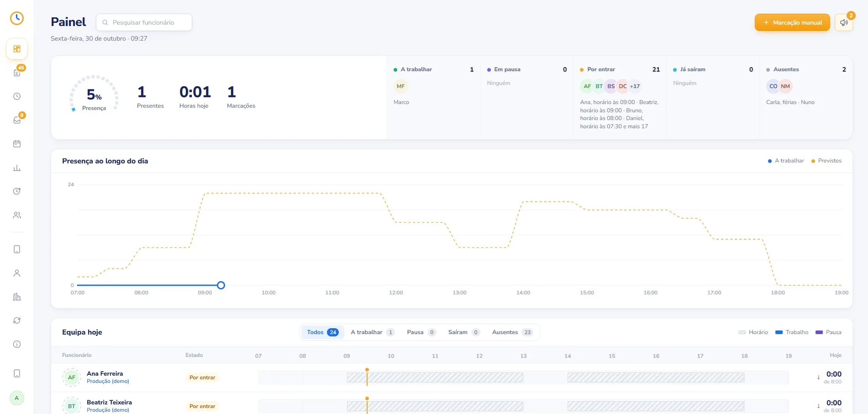The width and height of the screenshot is (868, 414).
Task: Open the dashboard grid icon in sidebar
Action: click(x=17, y=49)
